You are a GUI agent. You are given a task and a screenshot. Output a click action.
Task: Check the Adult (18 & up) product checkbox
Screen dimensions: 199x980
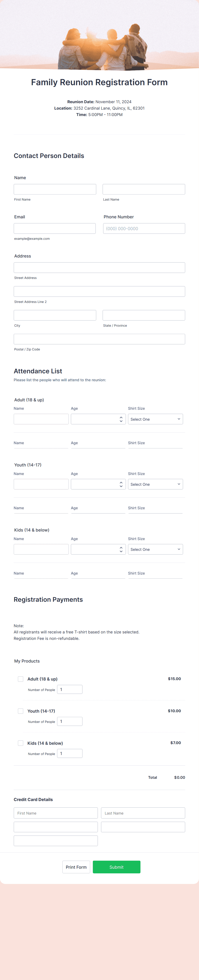pyautogui.click(x=21, y=679)
